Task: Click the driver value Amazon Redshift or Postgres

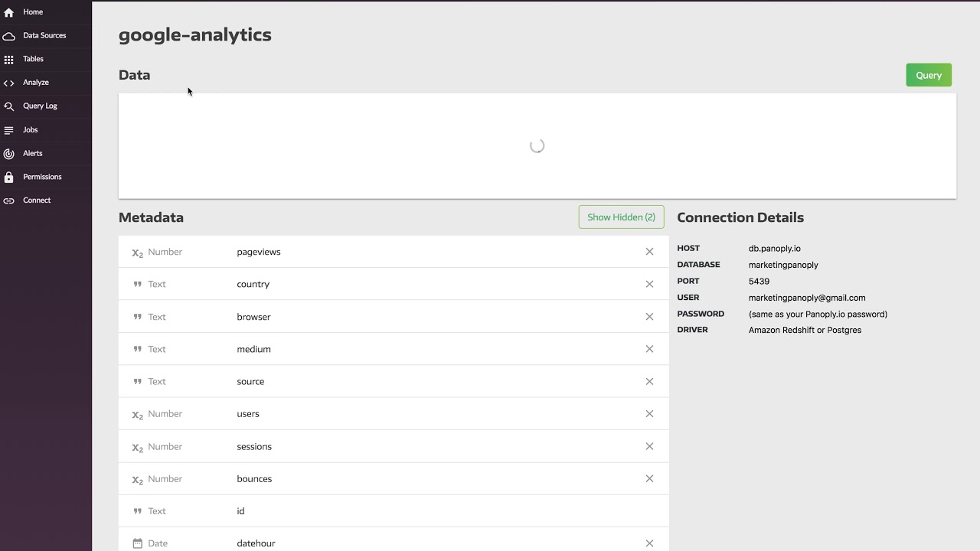Action: click(x=805, y=330)
